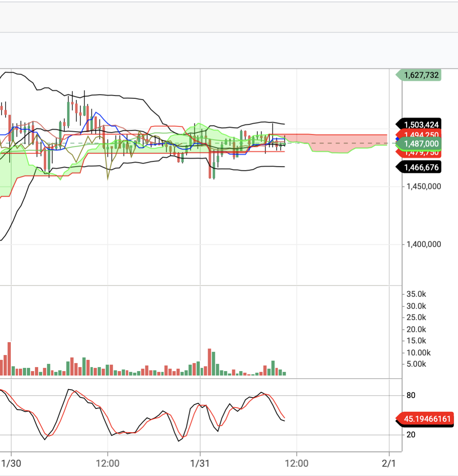The height and width of the screenshot is (476, 458).
Task: Click the 1,503,424 upper band price tag
Action: [419, 125]
